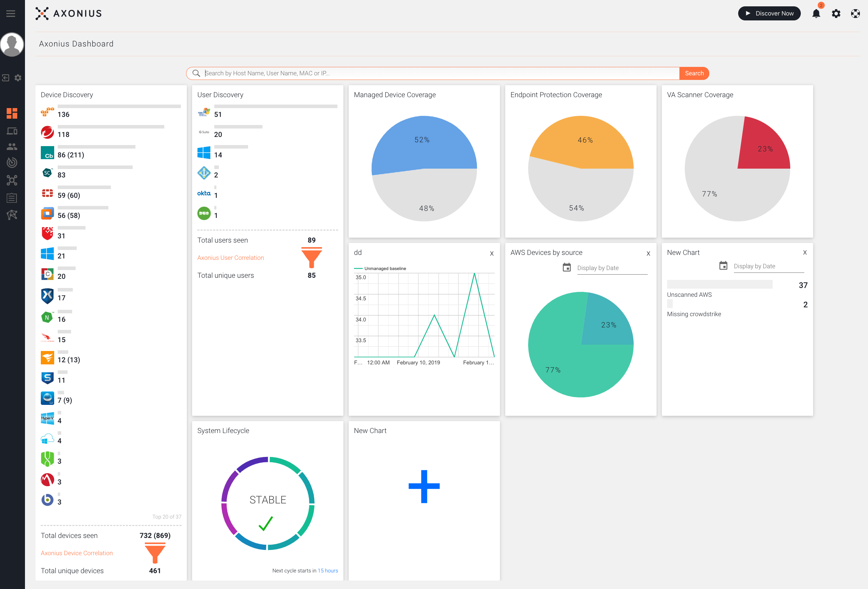Viewport: 868px width, 589px height.
Task: Click the Axonius logo
Action: (69, 13)
